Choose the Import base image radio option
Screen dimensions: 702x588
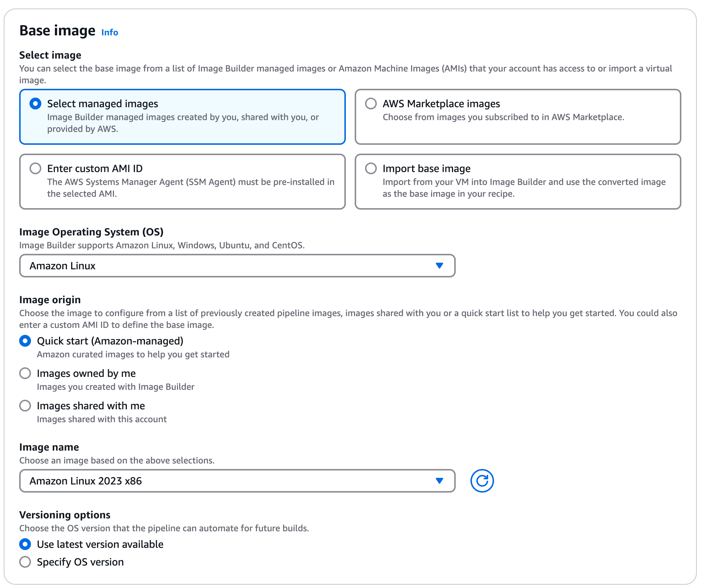click(x=371, y=168)
